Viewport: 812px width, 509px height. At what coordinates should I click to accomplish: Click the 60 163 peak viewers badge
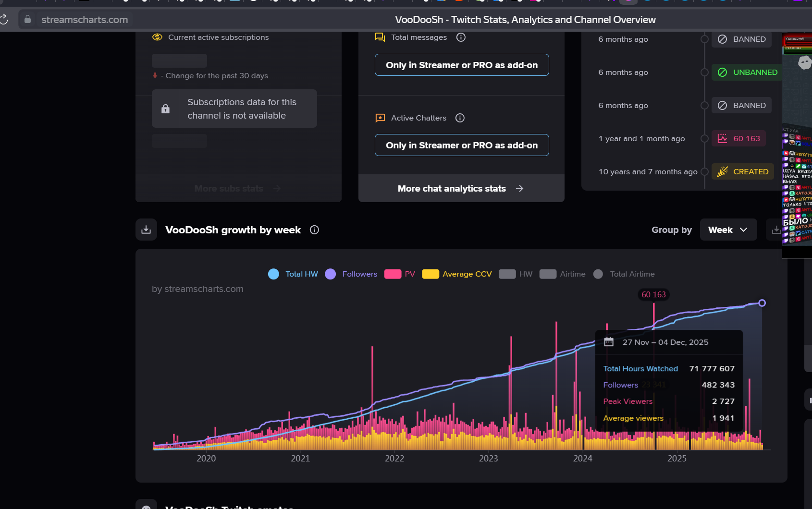pyautogui.click(x=738, y=139)
